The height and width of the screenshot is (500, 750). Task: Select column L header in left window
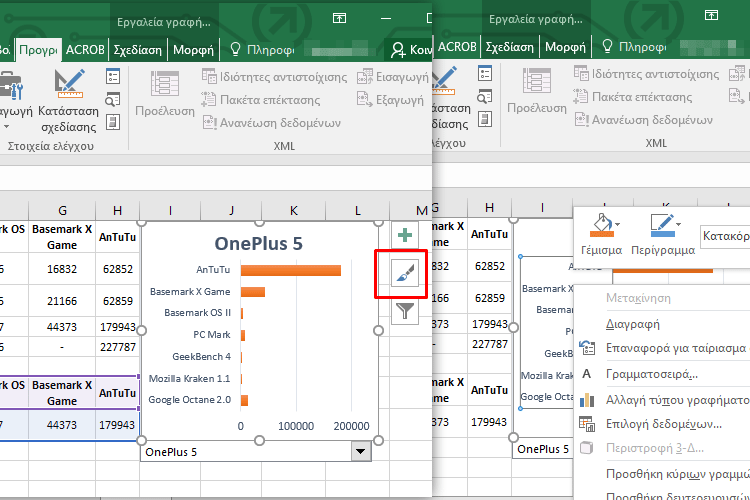(358, 211)
